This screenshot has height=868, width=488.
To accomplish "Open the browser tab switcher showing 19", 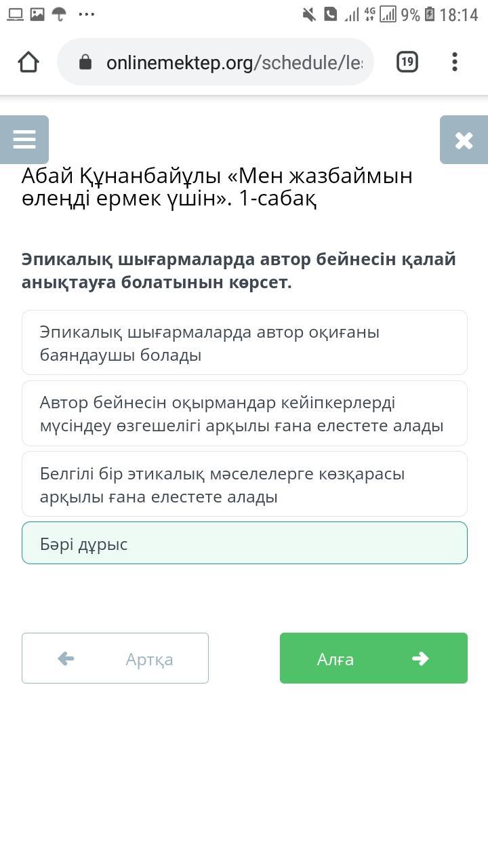I will (x=407, y=62).
